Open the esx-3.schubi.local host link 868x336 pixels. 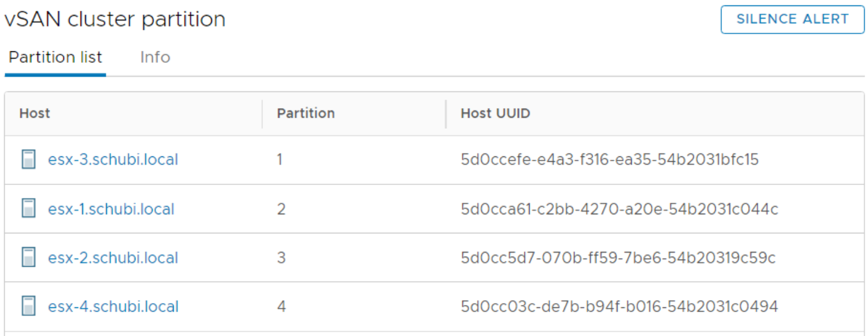(113, 160)
